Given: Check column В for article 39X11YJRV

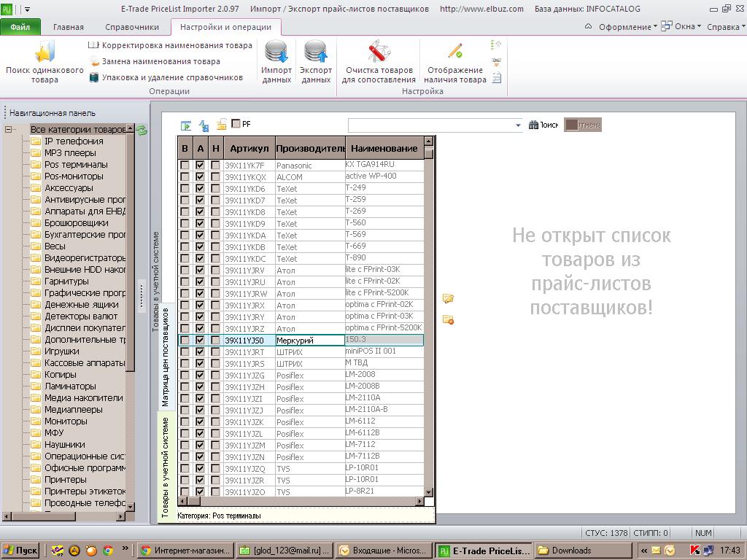Looking at the screenshot, I should click(x=185, y=270).
